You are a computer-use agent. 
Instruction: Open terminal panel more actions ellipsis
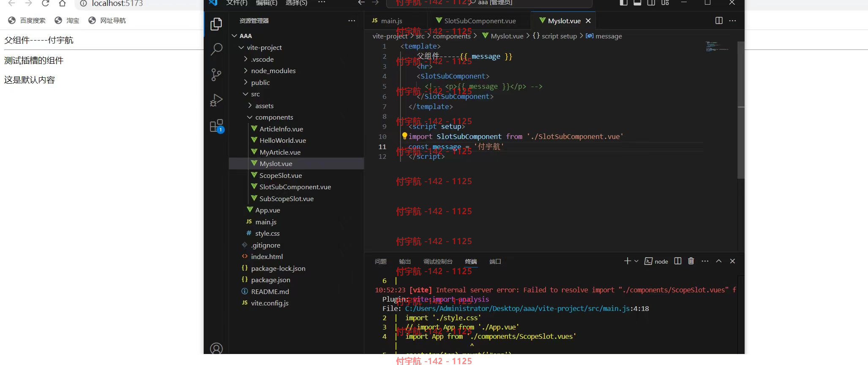click(x=705, y=261)
